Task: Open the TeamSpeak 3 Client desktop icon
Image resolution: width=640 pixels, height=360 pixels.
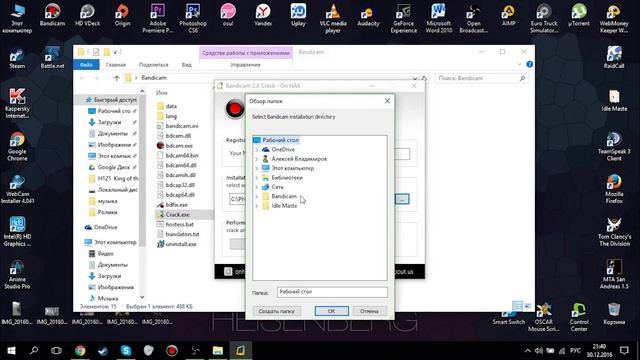Action: click(614, 146)
